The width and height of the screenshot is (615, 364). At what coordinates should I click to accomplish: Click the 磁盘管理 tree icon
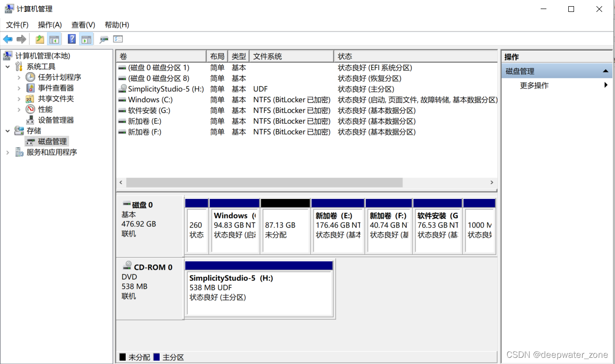[30, 141]
